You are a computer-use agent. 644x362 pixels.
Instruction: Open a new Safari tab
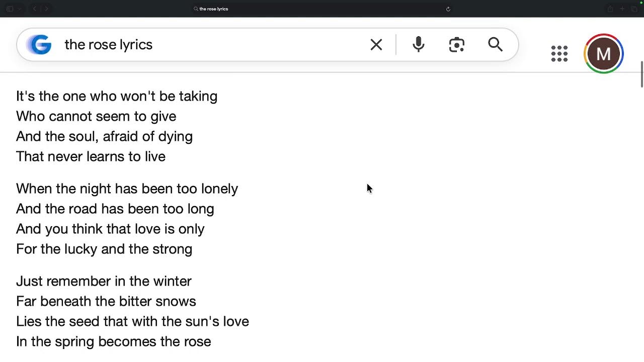pos(622,9)
